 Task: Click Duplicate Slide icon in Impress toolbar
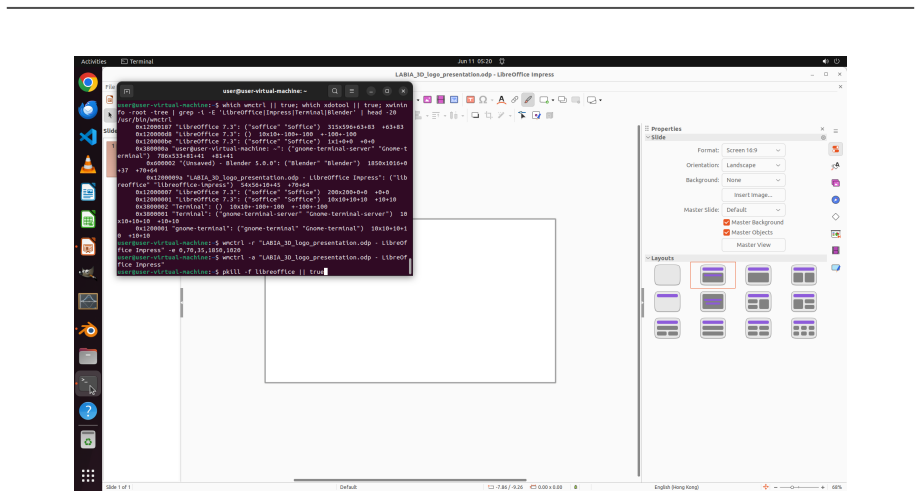(x=562, y=100)
